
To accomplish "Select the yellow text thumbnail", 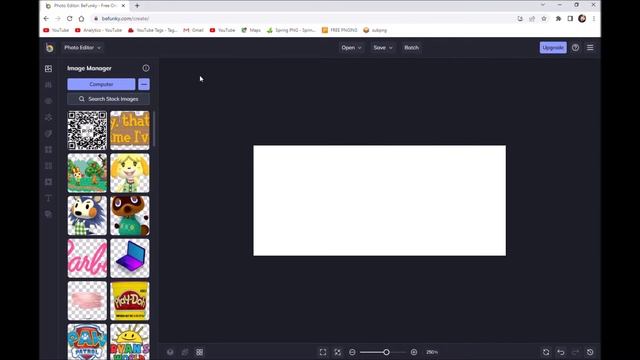I will coord(130,131).
